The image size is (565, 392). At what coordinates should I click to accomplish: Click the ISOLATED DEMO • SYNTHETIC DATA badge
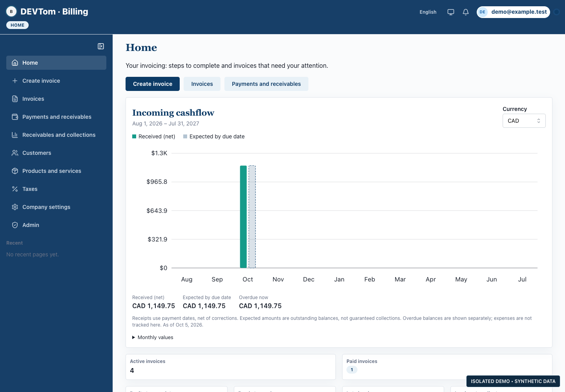(513, 381)
